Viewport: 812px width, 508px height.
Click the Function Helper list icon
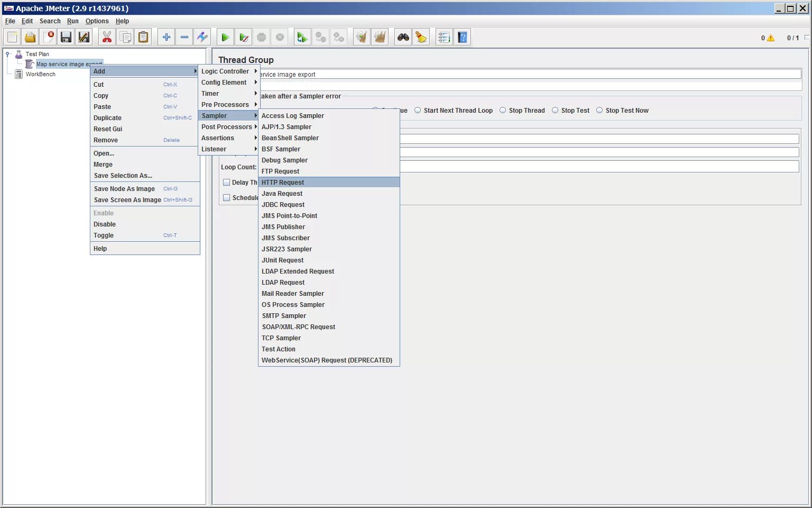click(444, 37)
